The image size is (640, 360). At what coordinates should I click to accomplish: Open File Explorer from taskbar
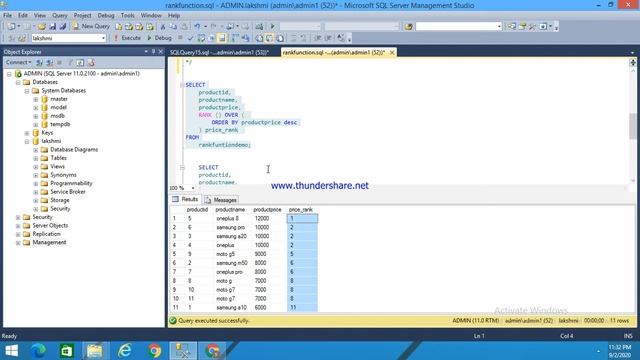(x=95, y=351)
